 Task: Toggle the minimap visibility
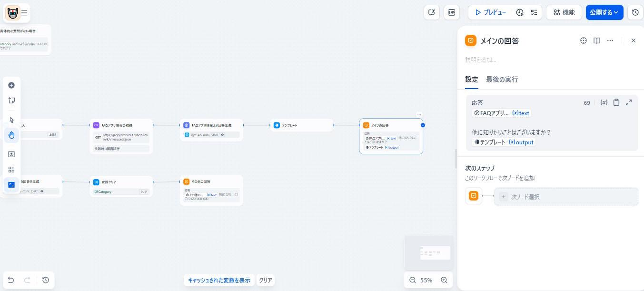click(11, 185)
